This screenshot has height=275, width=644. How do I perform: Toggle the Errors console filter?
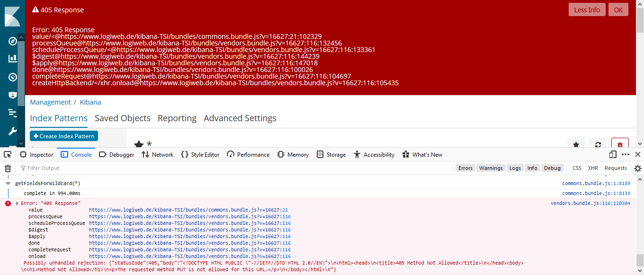click(465, 168)
